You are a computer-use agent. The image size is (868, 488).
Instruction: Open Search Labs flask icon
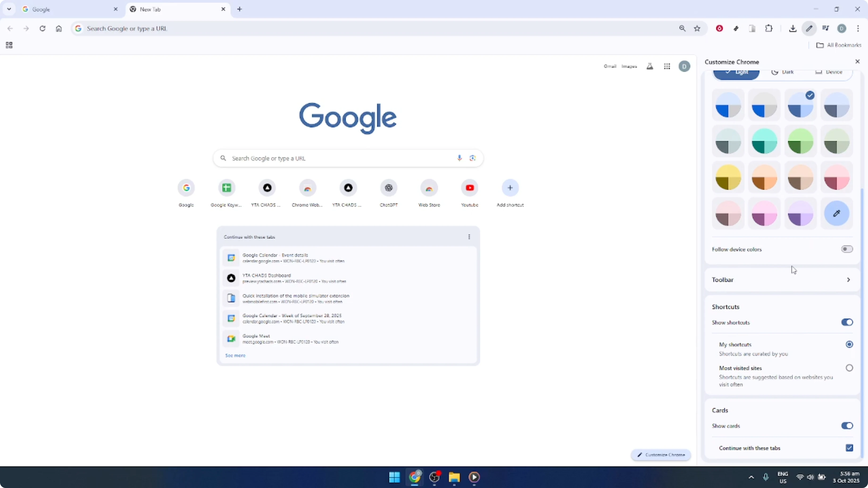click(x=650, y=66)
